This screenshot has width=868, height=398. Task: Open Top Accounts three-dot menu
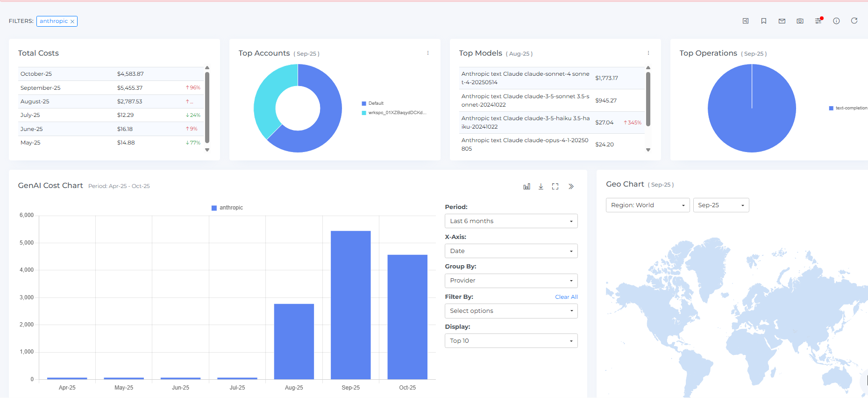[x=427, y=53]
